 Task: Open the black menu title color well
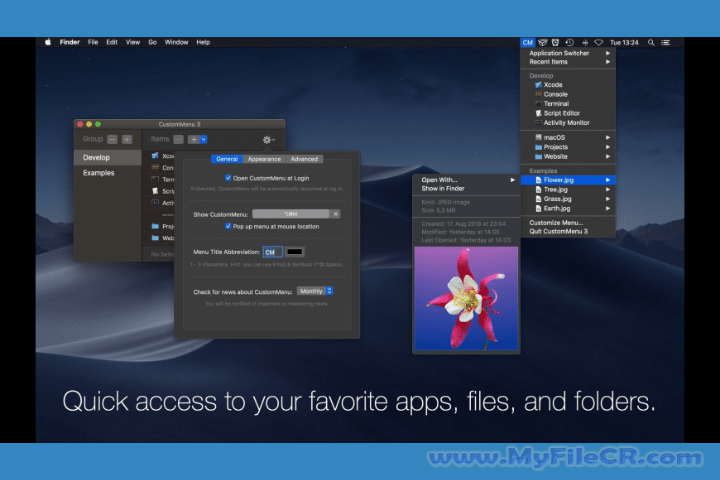click(295, 252)
